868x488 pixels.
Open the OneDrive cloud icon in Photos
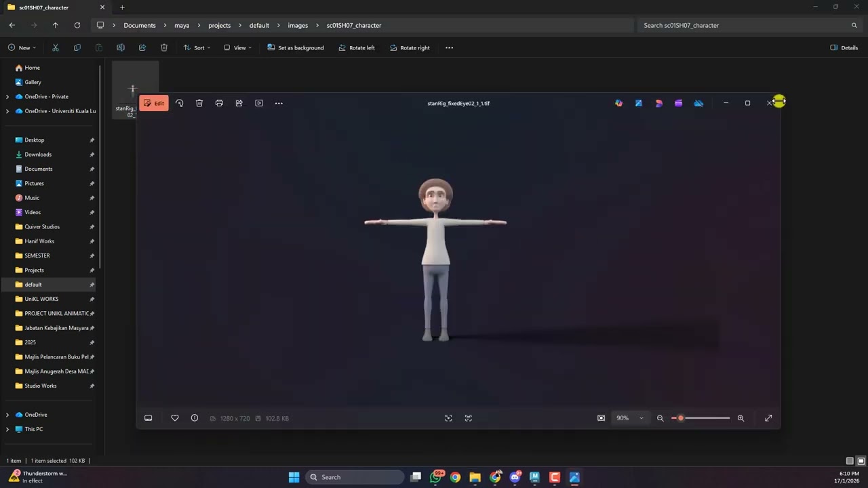[x=698, y=103]
